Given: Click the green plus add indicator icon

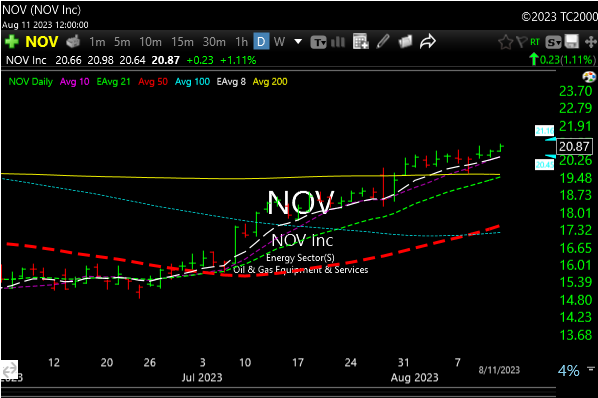Looking at the screenshot, I should click(x=11, y=41).
